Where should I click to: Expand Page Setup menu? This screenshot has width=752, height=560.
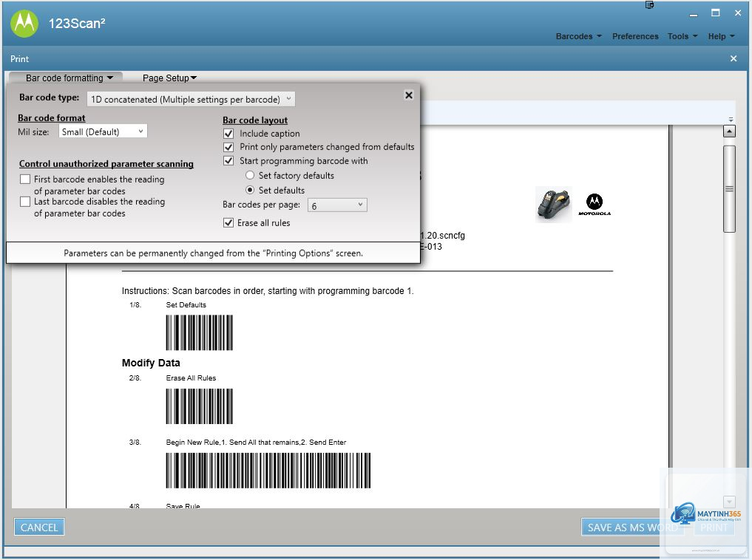coord(169,78)
